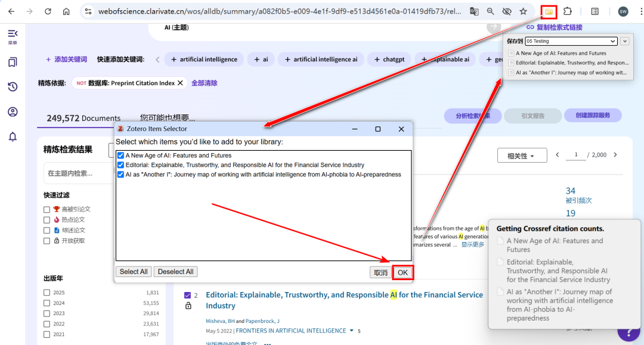The width and height of the screenshot is (644, 345).
Task: Uncheck 'A New Age of AI' item
Action: click(x=120, y=156)
